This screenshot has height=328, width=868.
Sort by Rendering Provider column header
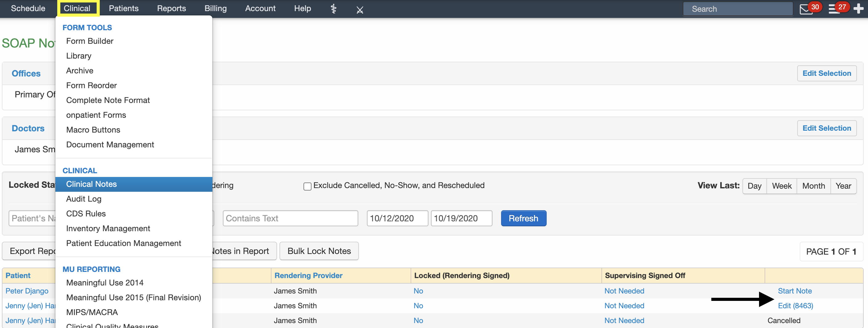coord(308,276)
